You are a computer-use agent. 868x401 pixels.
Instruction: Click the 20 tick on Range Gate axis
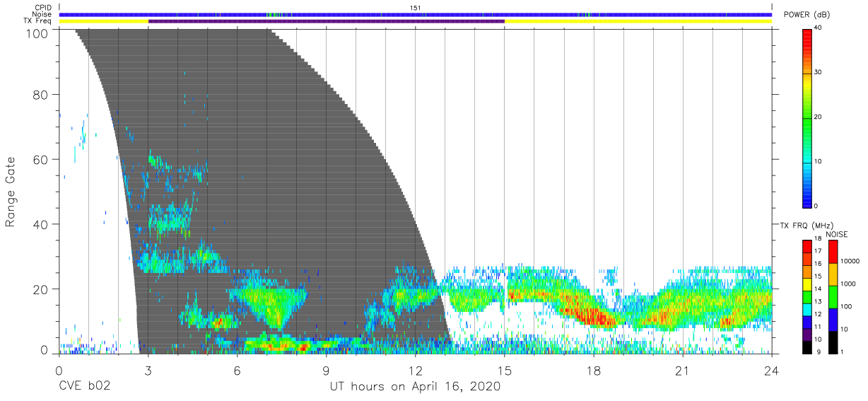coord(40,289)
